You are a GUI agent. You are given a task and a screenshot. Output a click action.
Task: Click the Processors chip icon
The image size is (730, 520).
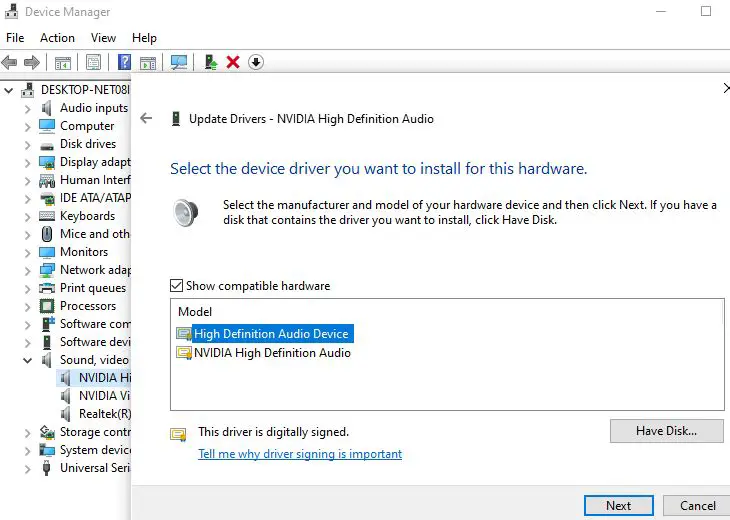47,306
